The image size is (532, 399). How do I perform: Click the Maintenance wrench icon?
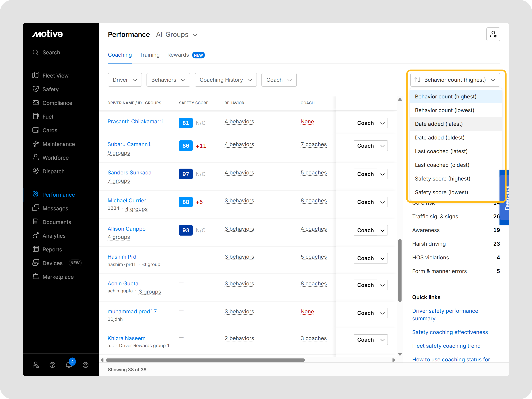(x=36, y=144)
